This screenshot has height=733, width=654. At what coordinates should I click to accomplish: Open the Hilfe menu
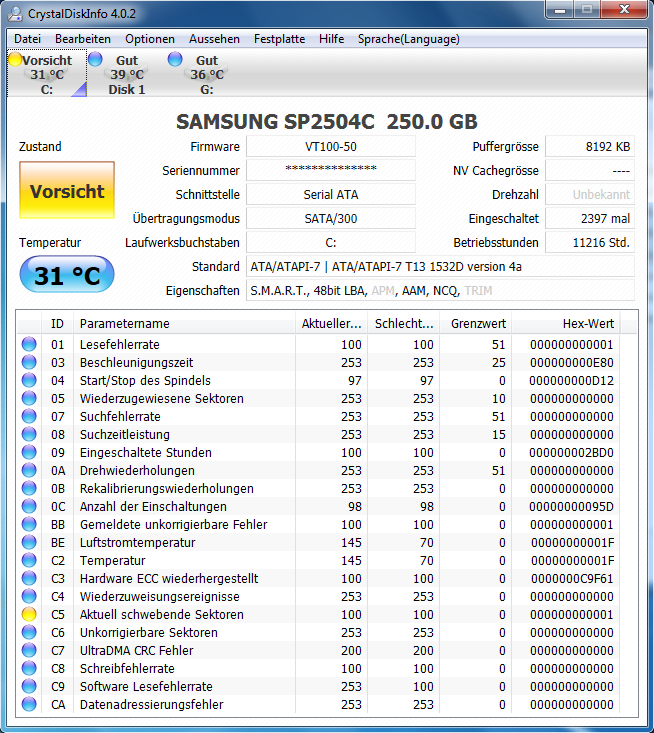pyautogui.click(x=331, y=39)
